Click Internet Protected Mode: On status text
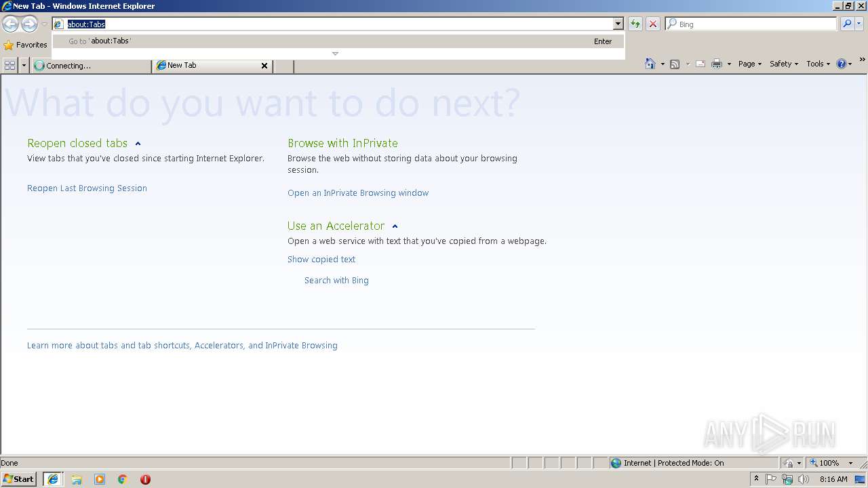 (674, 463)
